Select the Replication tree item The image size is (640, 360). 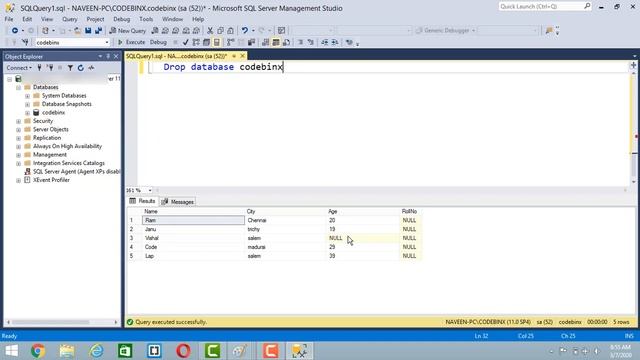click(x=47, y=138)
